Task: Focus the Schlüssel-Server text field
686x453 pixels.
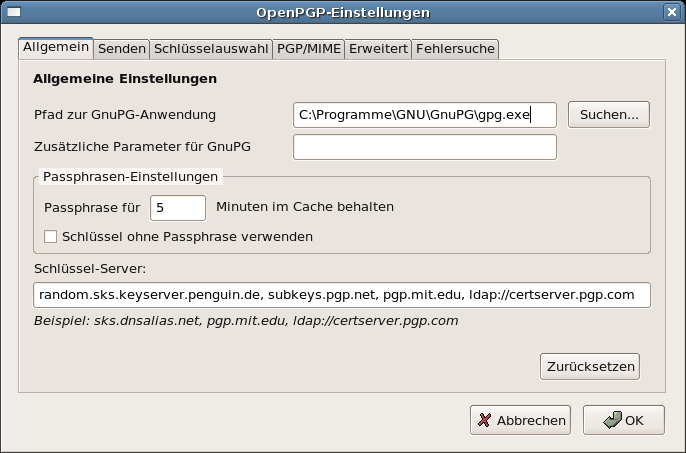Action: pos(342,295)
